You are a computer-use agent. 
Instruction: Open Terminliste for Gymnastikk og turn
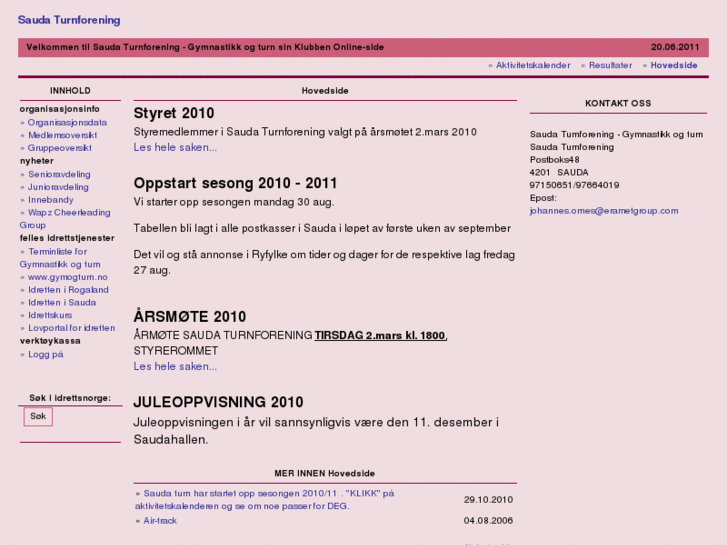pos(57,252)
